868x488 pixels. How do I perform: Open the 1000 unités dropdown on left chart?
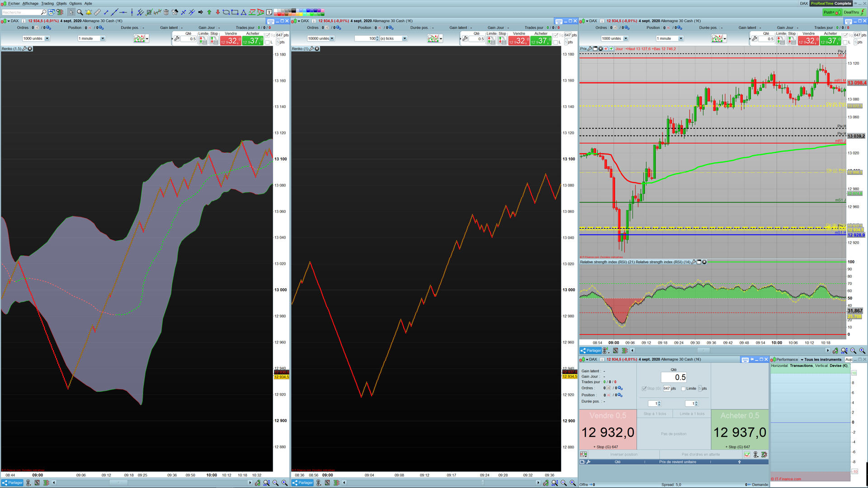tap(47, 38)
